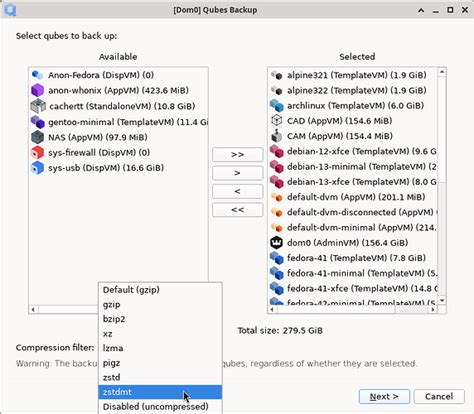Select 'Anon-Fedora (DispVM) (0)' row

[118, 75]
